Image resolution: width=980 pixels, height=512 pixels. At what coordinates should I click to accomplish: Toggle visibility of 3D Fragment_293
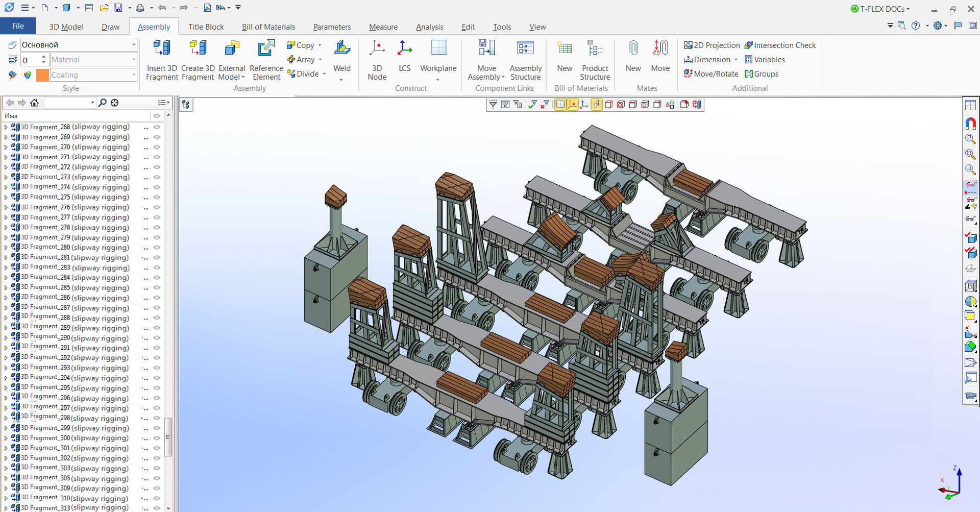coord(157,368)
